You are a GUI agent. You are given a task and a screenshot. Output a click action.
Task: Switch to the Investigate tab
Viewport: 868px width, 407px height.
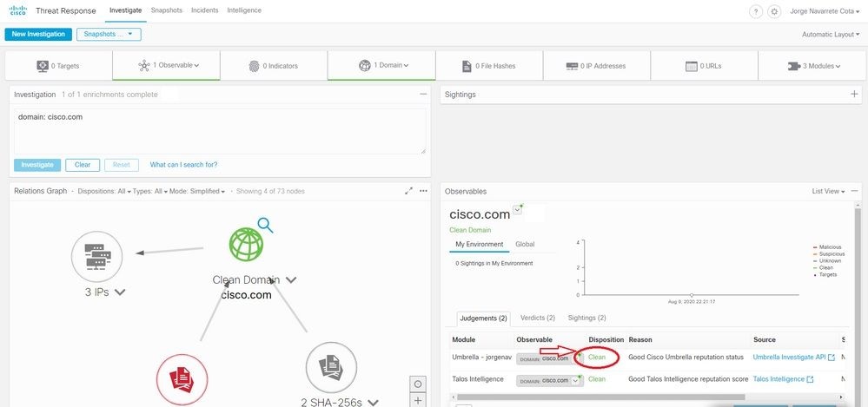click(x=126, y=10)
